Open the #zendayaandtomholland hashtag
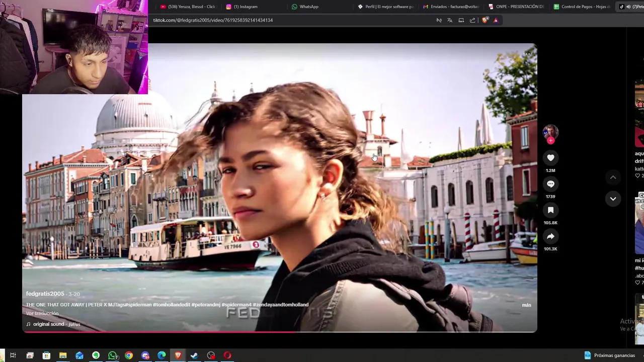The image size is (644, 362). tap(281, 305)
